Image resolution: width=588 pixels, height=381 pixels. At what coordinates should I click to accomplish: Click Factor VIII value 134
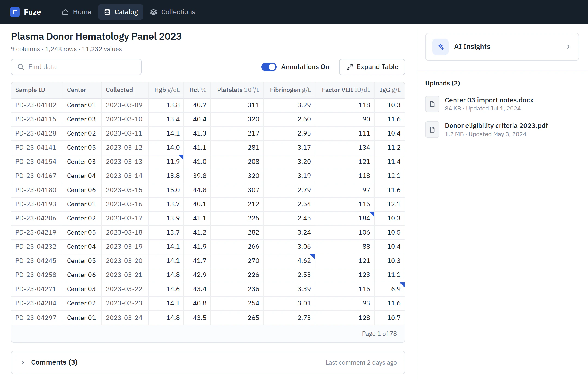coord(345,148)
